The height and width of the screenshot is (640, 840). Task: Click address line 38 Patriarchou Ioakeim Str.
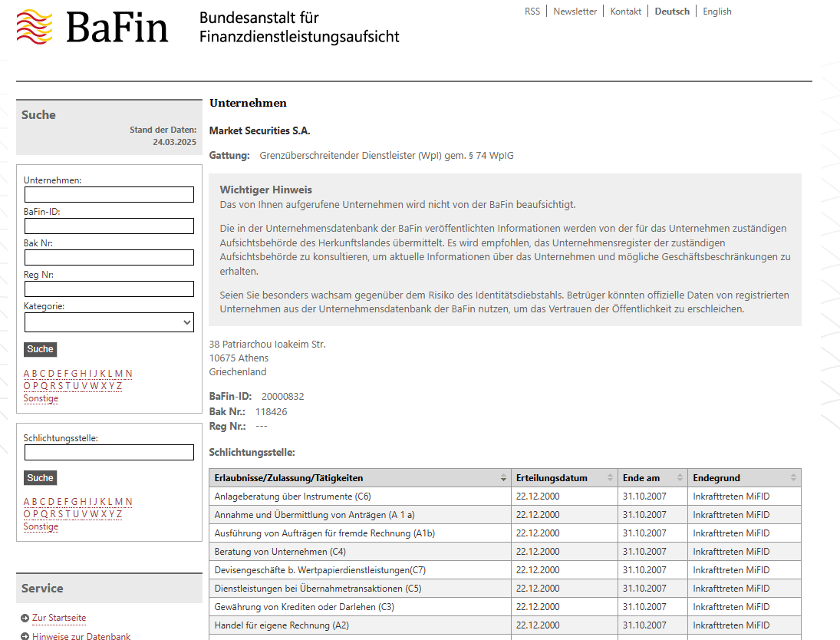tap(267, 344)
